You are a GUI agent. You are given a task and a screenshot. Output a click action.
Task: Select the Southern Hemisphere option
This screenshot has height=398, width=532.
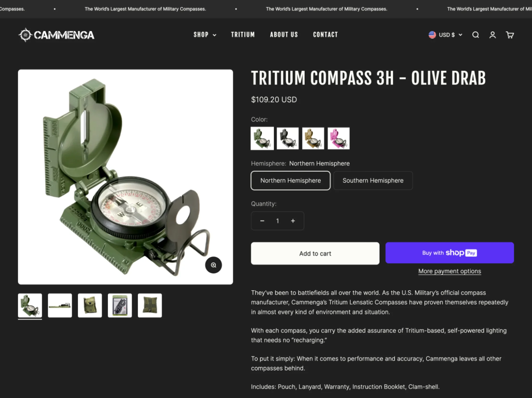click(x=373, y=181)
